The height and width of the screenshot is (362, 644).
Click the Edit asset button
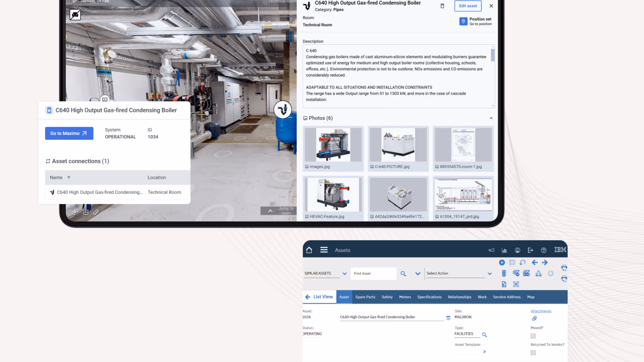click(468, 6)
